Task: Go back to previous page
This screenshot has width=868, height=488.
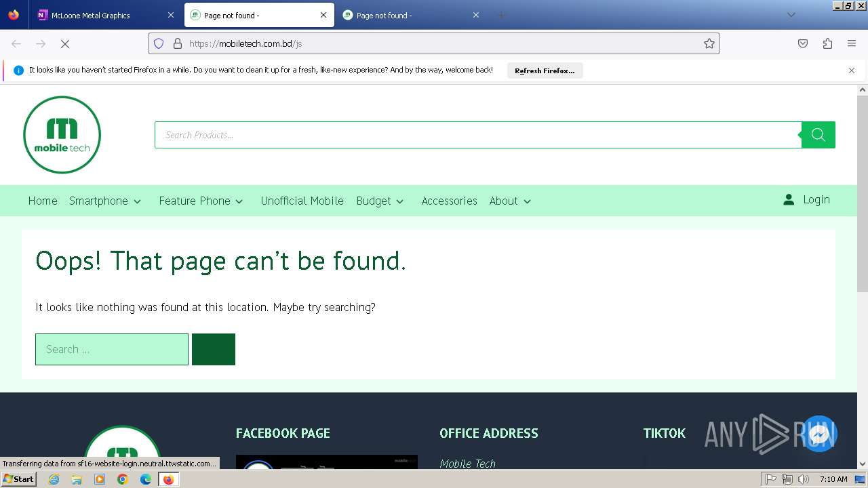Action: (x=16, y=43)
